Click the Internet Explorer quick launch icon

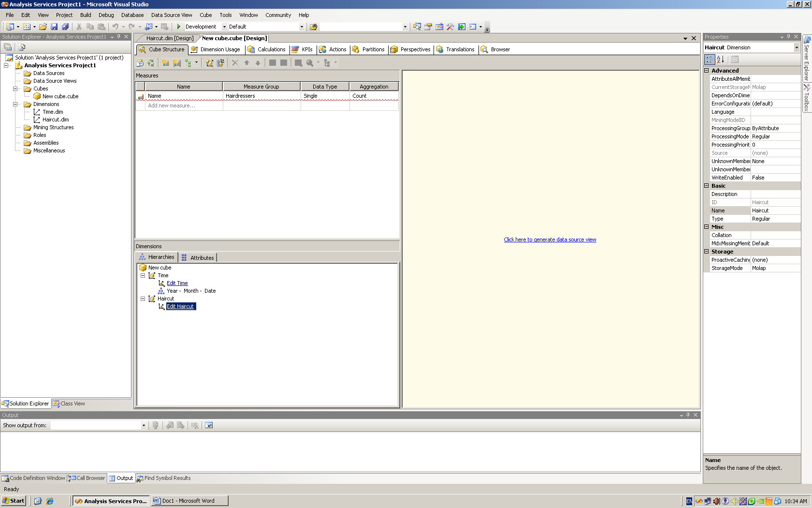(50, 501)
